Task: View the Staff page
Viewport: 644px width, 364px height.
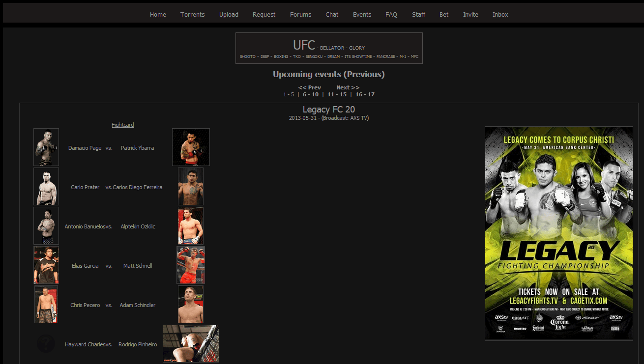Action: (x=418, y=15)
